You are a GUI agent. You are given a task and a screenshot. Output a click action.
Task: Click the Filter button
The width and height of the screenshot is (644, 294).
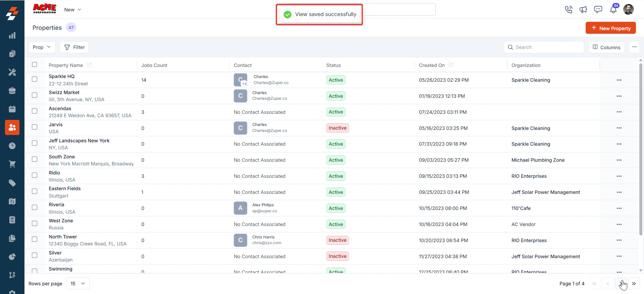[74, 47]
